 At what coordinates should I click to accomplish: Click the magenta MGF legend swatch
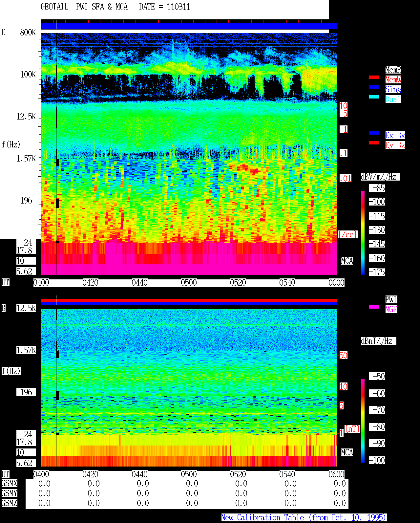coord(374,307)
